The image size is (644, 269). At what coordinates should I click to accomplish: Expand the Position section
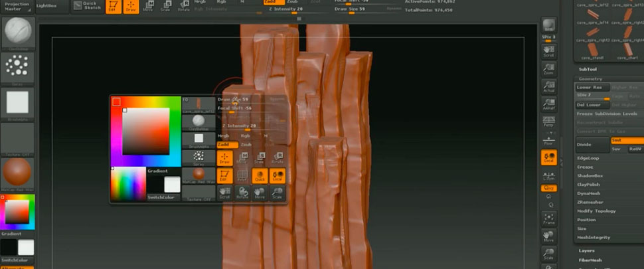click(586, 220)
